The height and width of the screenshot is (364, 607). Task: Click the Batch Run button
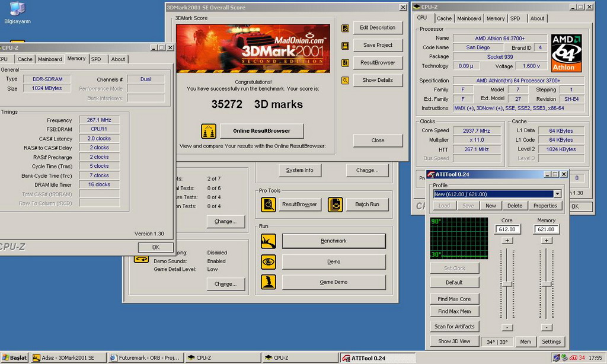pos(367,204)
